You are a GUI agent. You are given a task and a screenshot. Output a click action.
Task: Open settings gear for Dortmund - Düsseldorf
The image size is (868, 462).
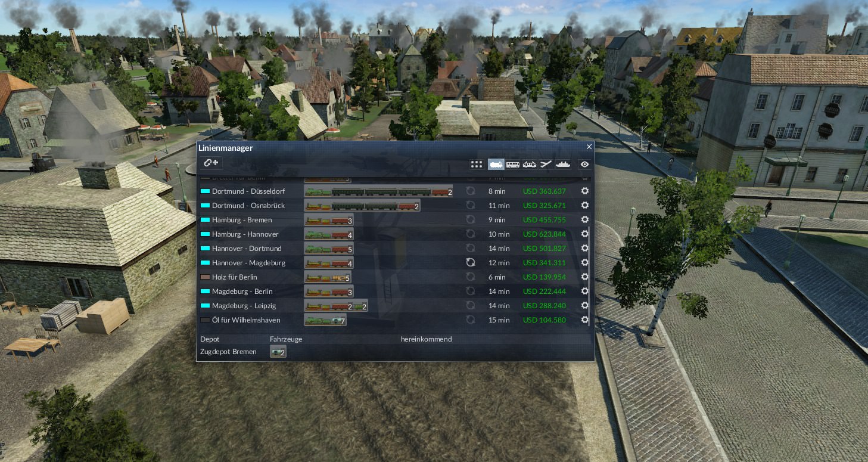585,191
